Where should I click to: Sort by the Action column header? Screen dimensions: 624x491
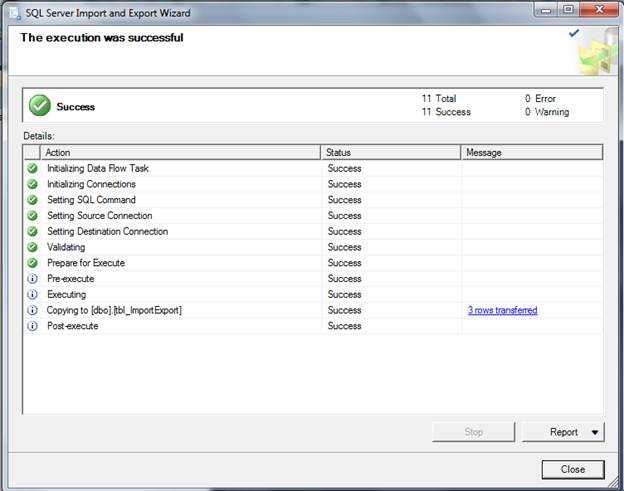(x=180, y=152)
